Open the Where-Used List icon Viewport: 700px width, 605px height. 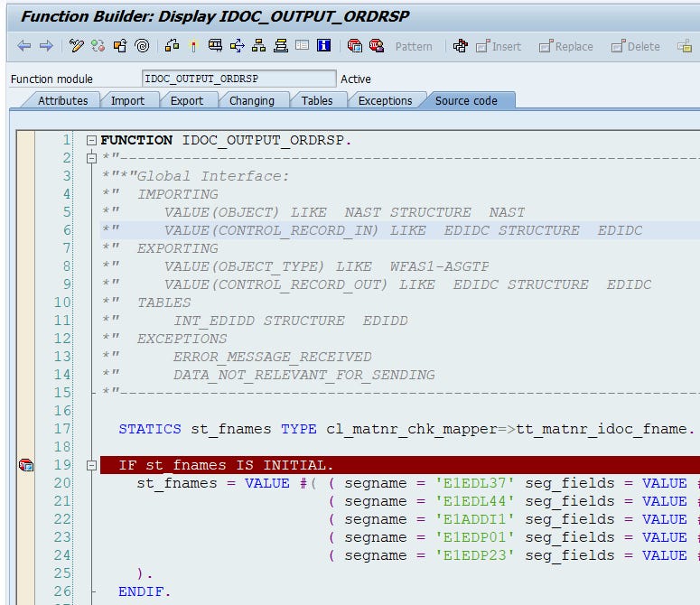pyautogui.click(x=237, y=45)
